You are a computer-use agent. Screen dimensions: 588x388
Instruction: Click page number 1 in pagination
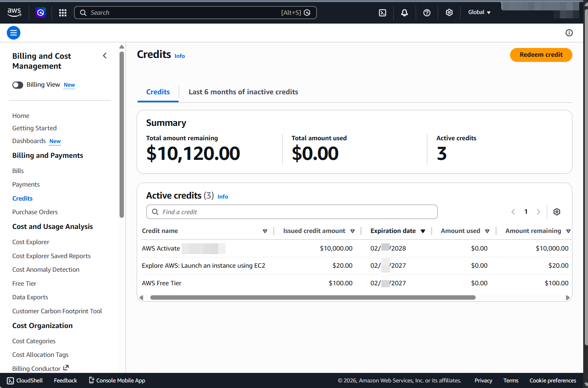pos(526,212)
